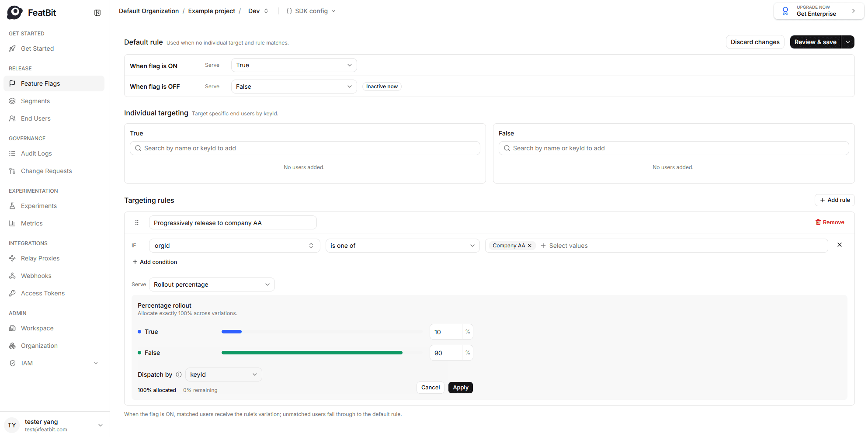Click the search icon in False targeting box
The width and height of the screenshot is (868, 437).
click(x=507, y=148)
